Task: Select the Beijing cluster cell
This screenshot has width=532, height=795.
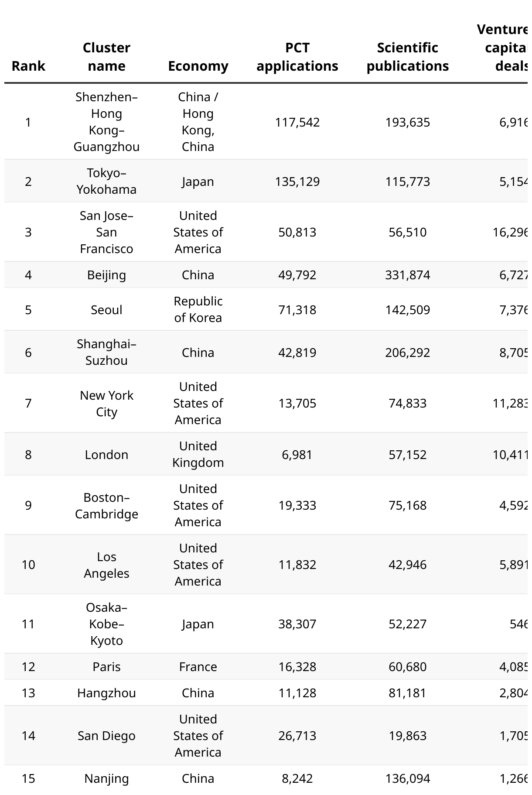Action: tap(106, 275)
